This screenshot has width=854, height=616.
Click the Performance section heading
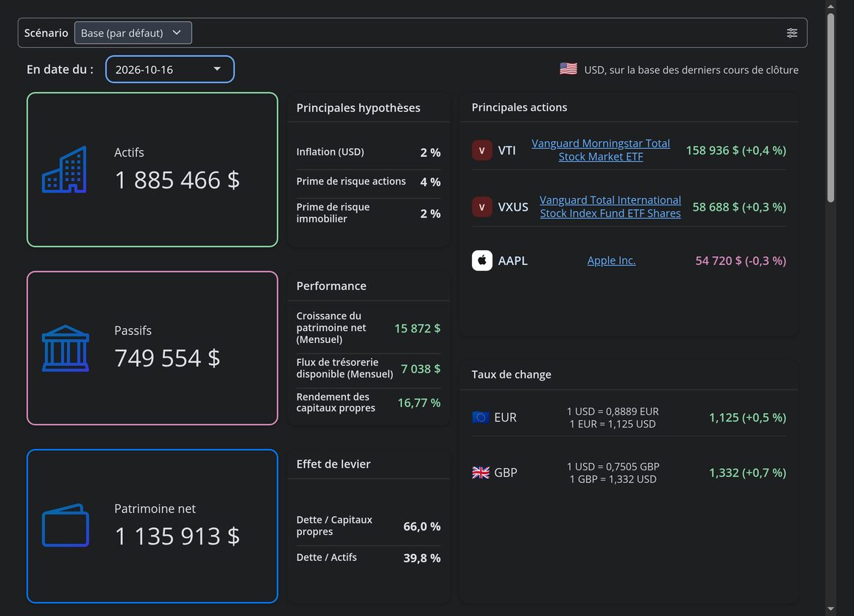[331, 286]
